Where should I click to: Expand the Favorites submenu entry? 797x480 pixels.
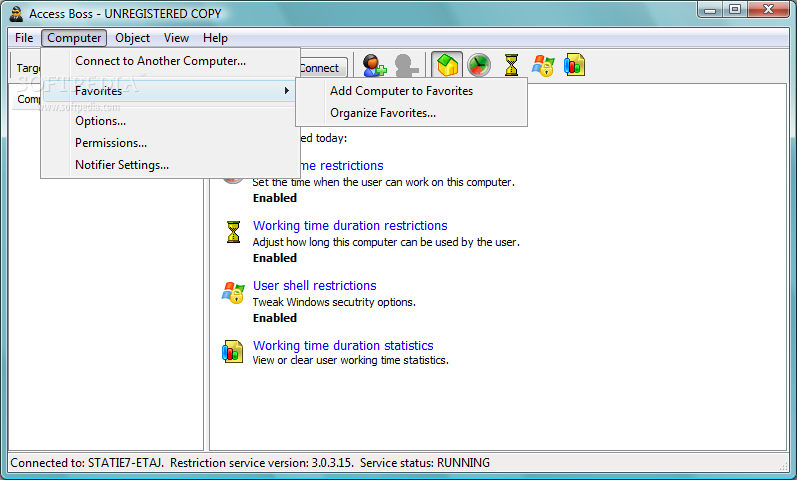click(x=169, y=91)
